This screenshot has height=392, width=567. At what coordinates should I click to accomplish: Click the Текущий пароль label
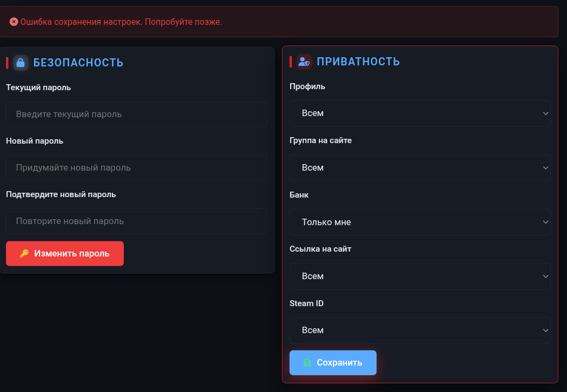(38, 87)
